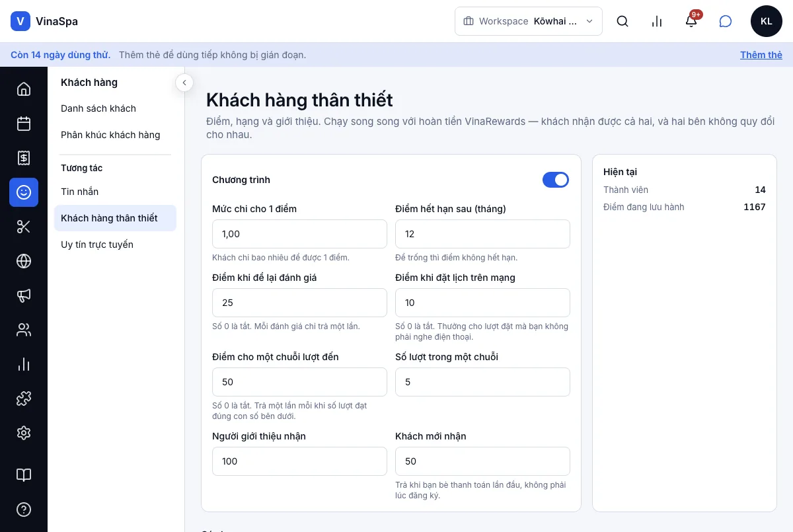Open the bar chart reports sidebar icon
The height and width of the screenshot is (532, 793).
click(24, 364)
